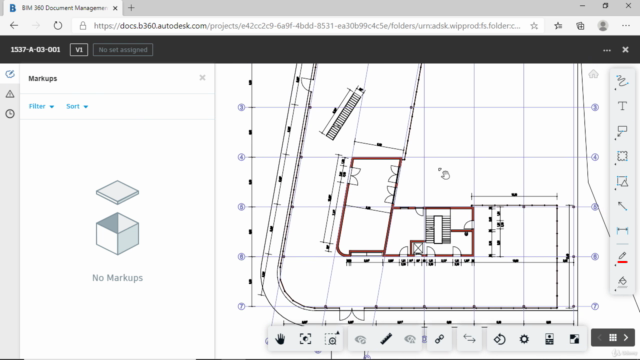
Task: Click the home view icon
Action: pyautogui.click(x=593, y=74)
